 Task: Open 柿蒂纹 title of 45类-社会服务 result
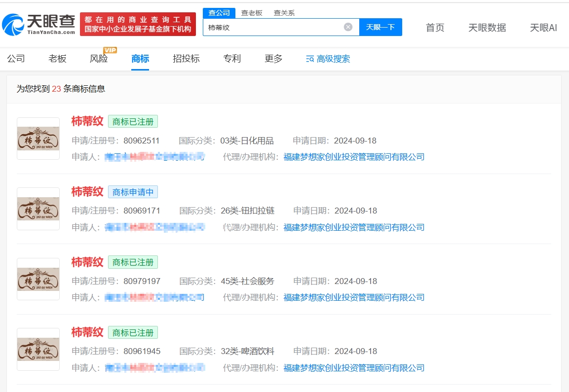tap(87, 262)
